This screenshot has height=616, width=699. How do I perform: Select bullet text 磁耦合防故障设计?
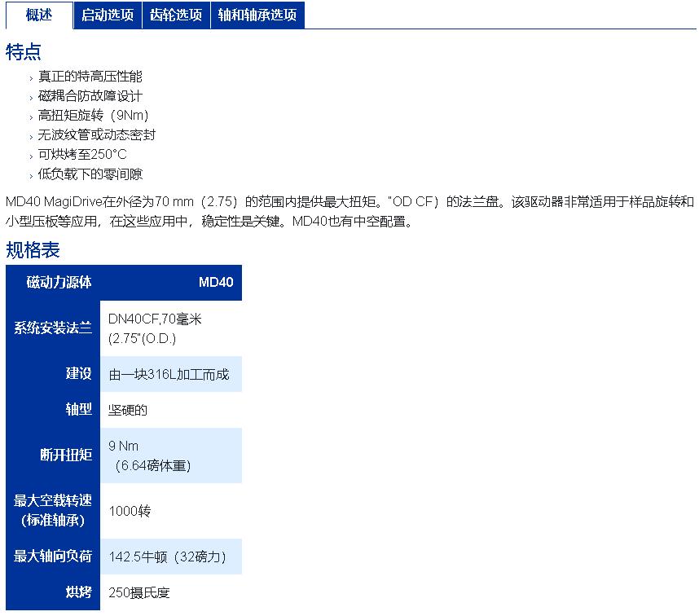click(90, 96)
